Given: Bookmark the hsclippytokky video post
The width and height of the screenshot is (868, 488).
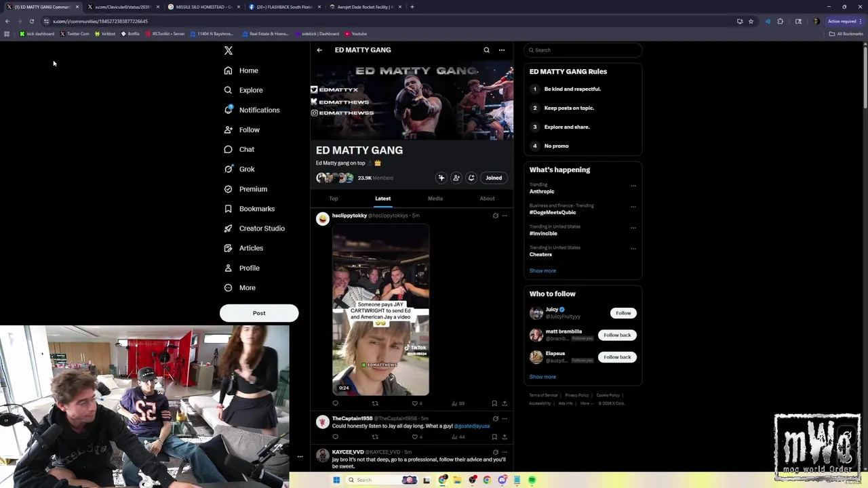Looking at the screenshot, I should [494, 403].
